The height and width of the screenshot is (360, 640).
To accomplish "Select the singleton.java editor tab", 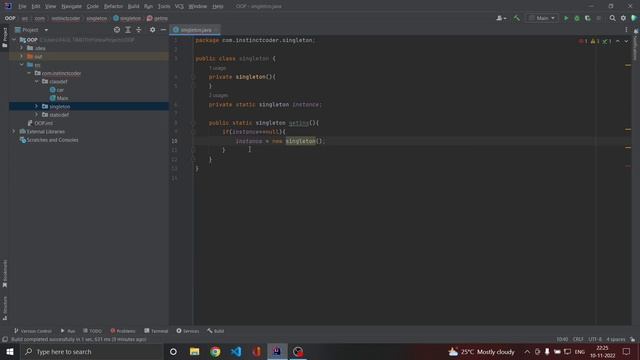I will 195,30.
